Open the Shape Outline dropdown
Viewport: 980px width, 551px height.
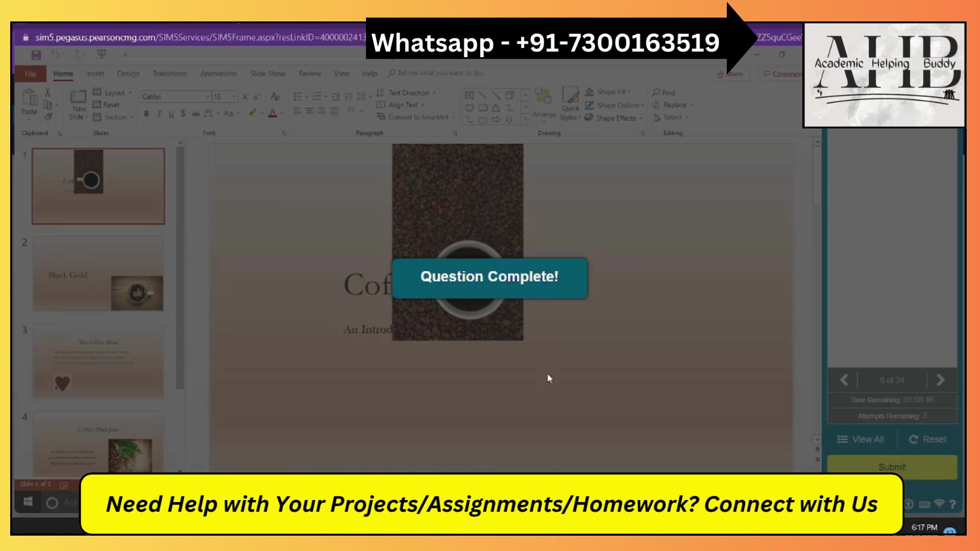coord(615,105)
